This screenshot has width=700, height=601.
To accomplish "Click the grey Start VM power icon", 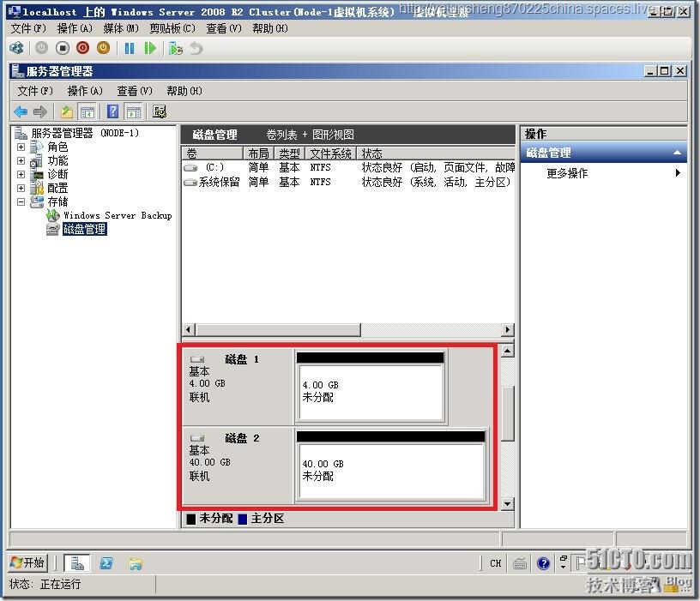I will pos(41,48).
